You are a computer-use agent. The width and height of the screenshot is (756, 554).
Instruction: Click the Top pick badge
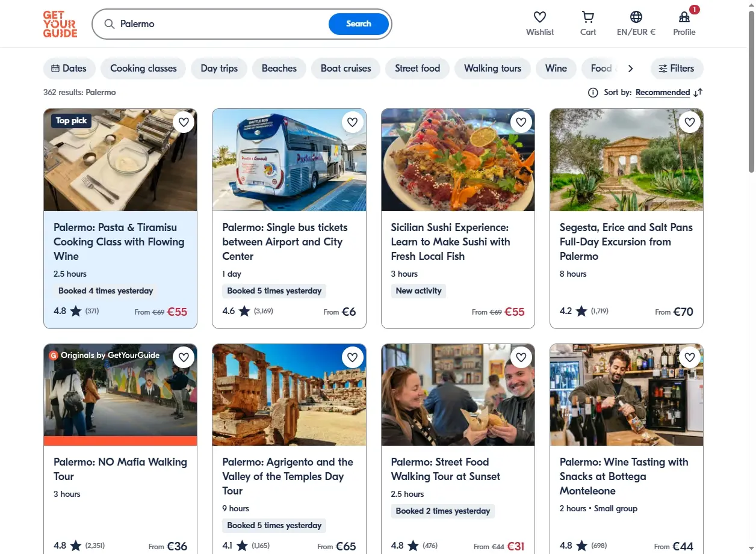click(71, 121)
